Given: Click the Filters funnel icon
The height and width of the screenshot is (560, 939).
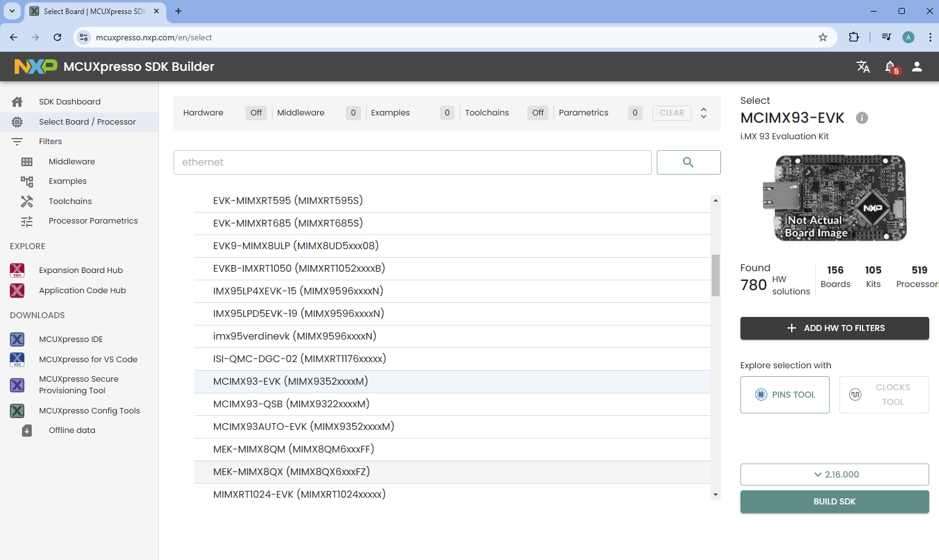Looking at the screenshot, I should (17, 141).
